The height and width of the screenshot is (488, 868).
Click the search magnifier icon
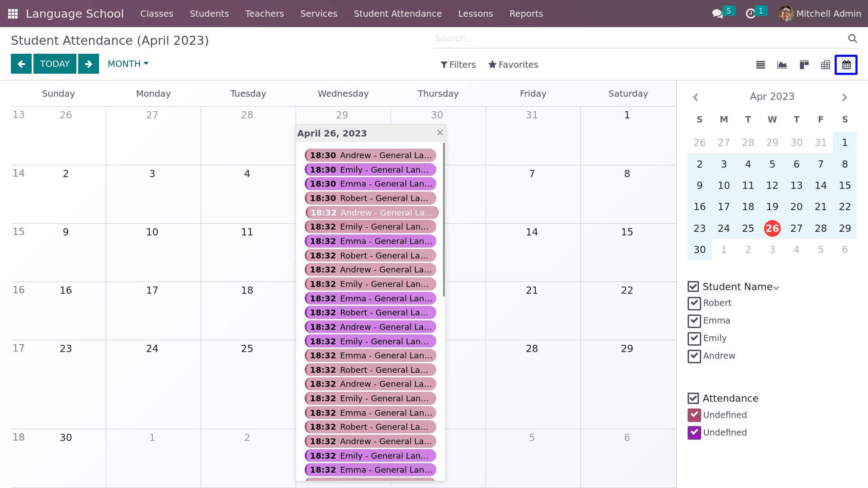(x=853, y=38)
